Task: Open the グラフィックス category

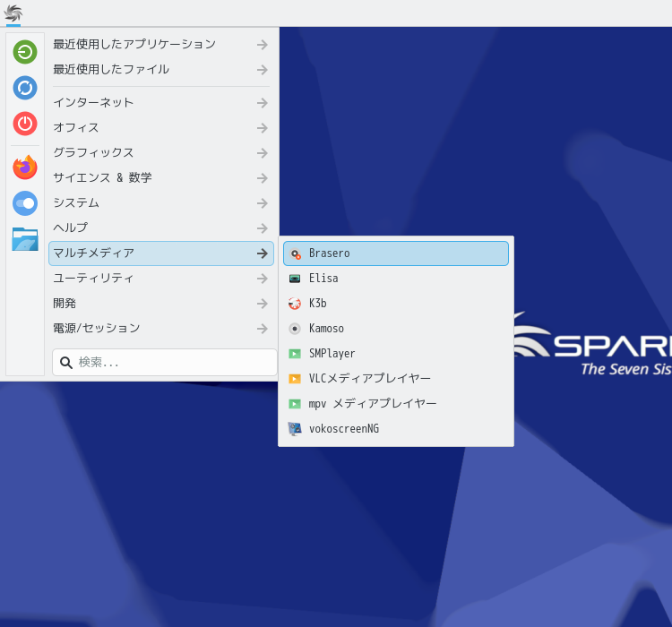Action: click(x=161, y=153)
